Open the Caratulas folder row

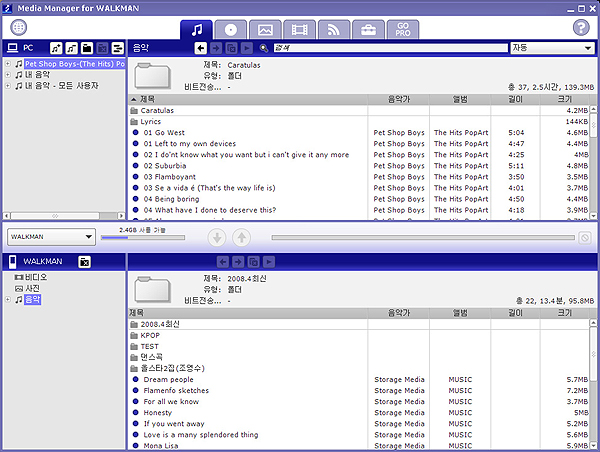click(359, 111)
